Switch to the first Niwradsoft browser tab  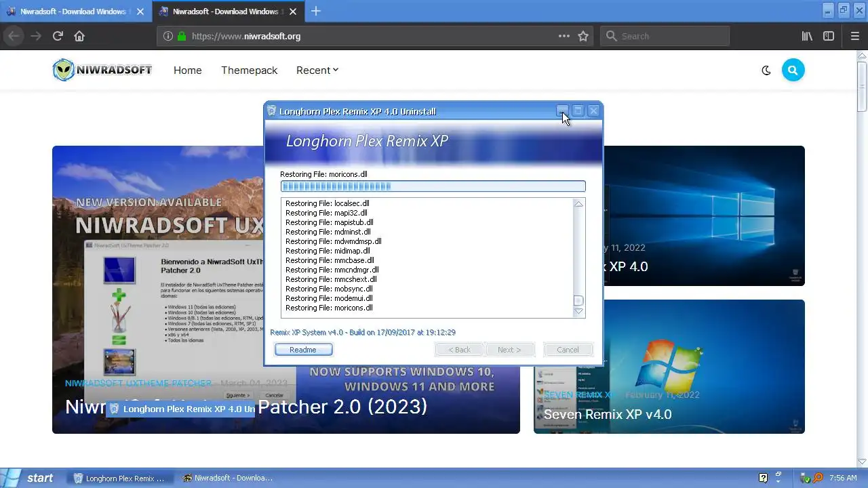click(76, 12)
